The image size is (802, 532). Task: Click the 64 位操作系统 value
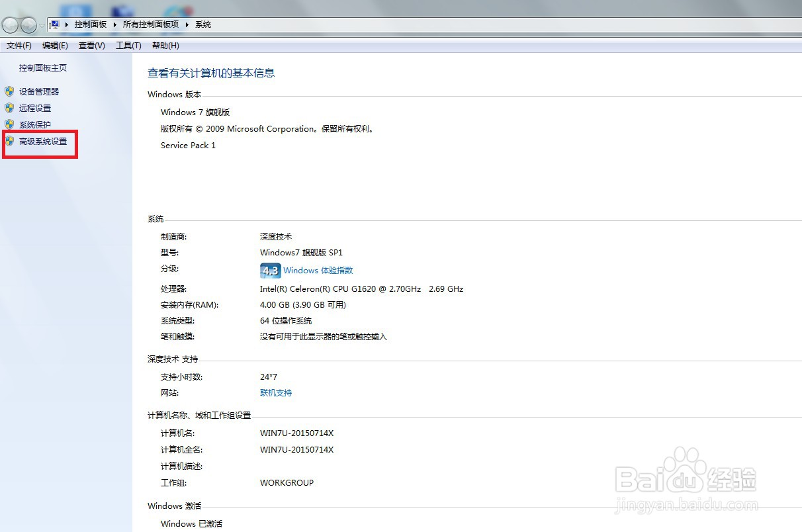click(x=286, y=321)
